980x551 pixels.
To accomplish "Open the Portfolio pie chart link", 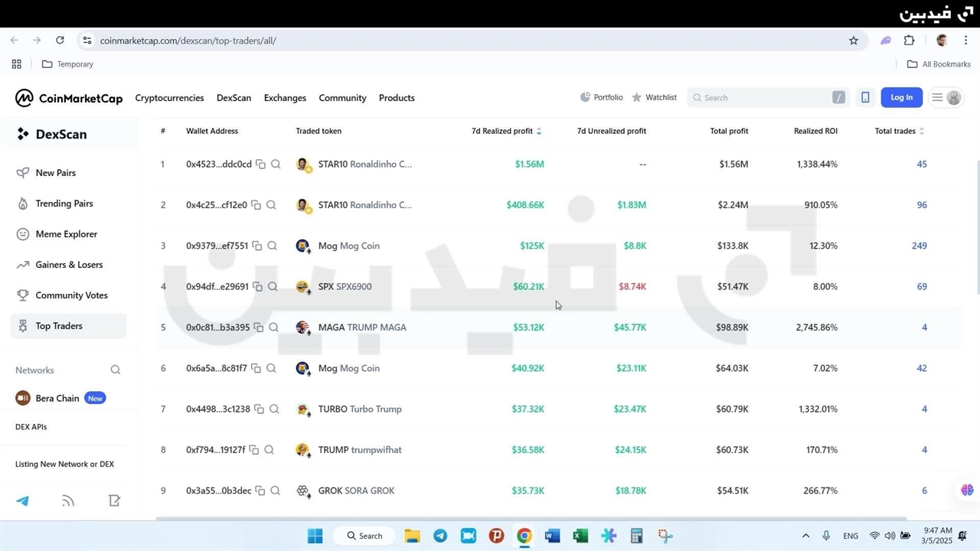I will coord(601,97).
